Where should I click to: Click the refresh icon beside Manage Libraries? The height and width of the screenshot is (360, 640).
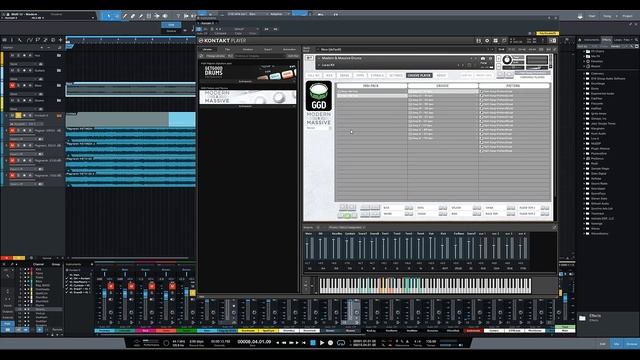point(201,56)
